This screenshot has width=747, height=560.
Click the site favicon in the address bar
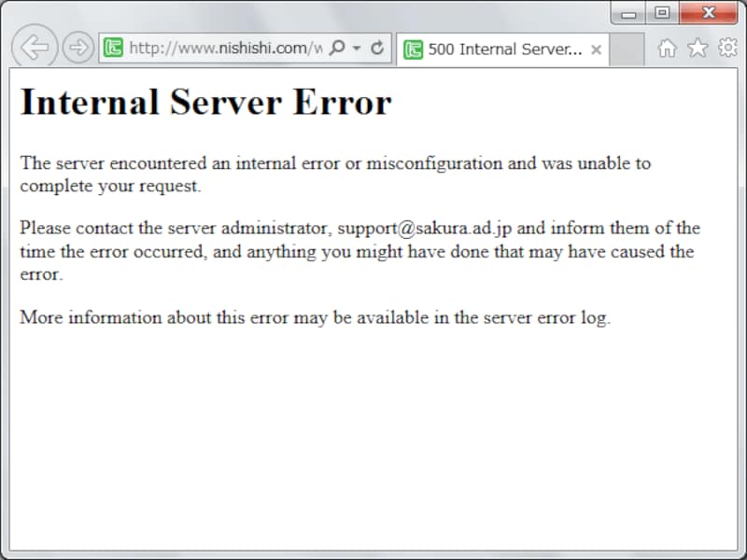pos(113,48)
